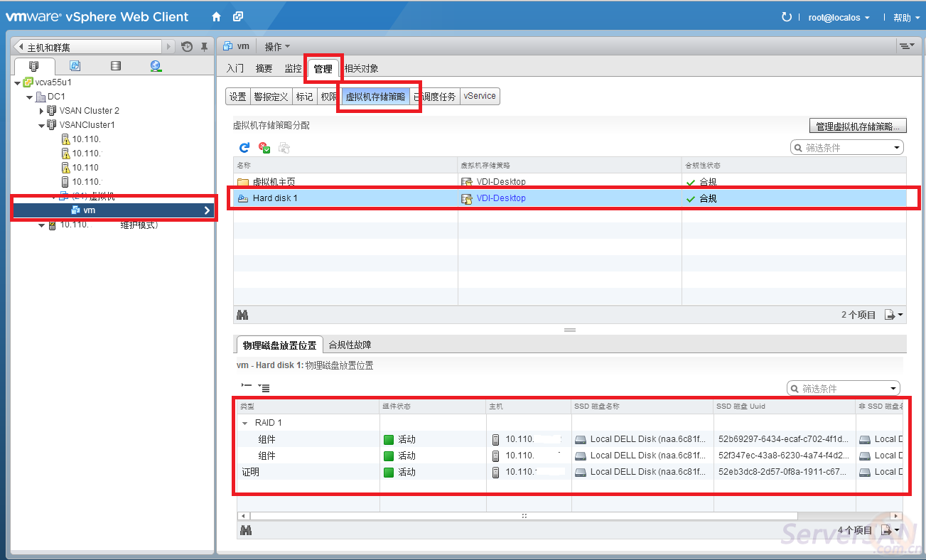
Task: Click the expand-all tree icon
Action: click(264, 387)
